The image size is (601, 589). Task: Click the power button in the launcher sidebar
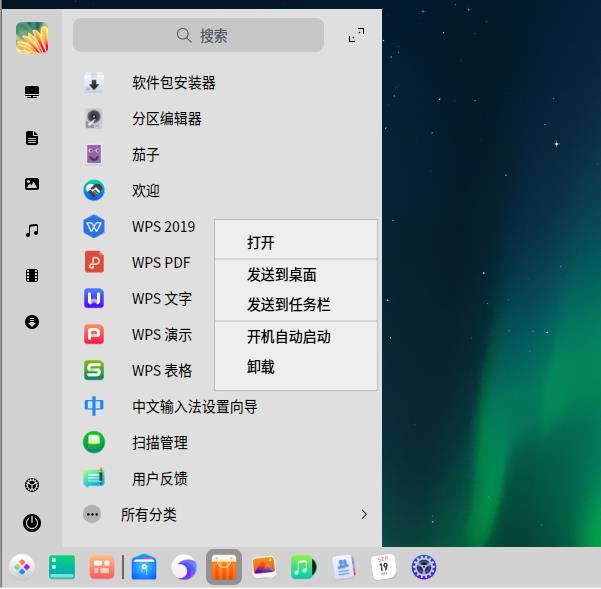tap(32, 522)
